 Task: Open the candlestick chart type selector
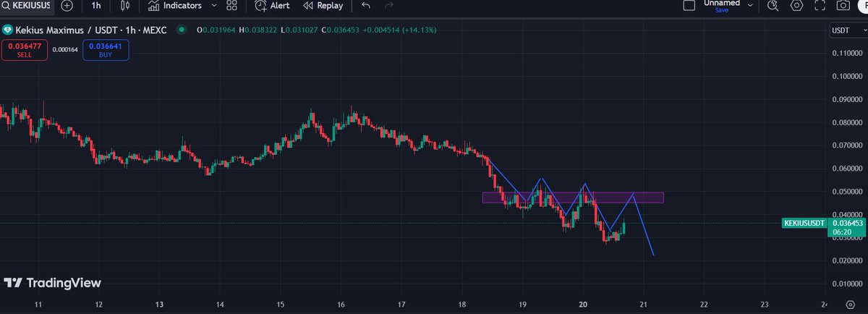(x=125, y=5)
